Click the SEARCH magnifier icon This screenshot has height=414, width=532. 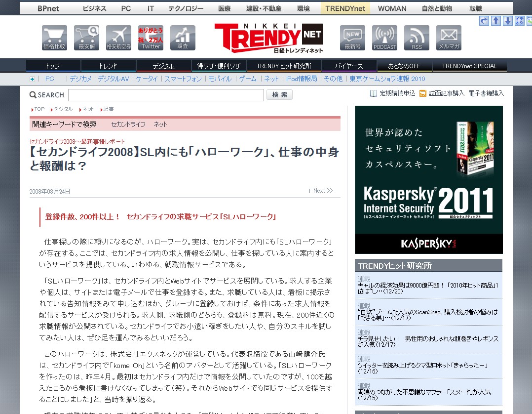coord(33,94)
